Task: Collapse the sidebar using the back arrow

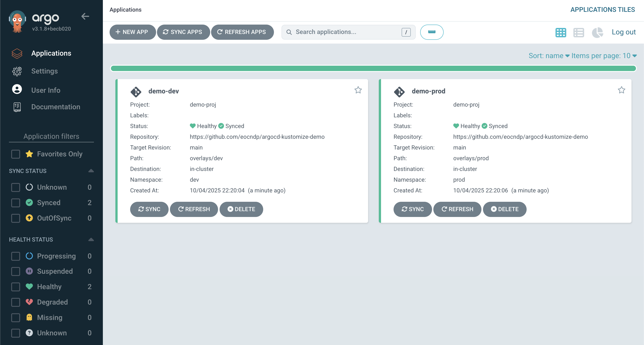Action: tap(85, 17)
